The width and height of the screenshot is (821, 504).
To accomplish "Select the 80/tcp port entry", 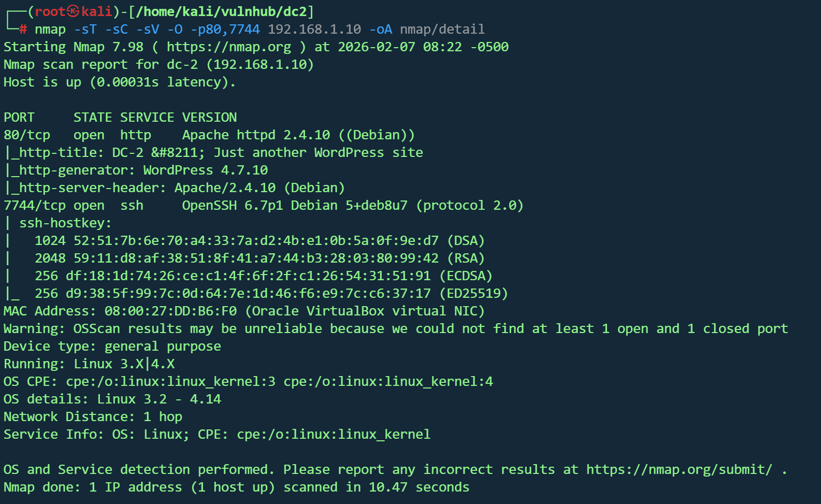I will tap(27, 135).
